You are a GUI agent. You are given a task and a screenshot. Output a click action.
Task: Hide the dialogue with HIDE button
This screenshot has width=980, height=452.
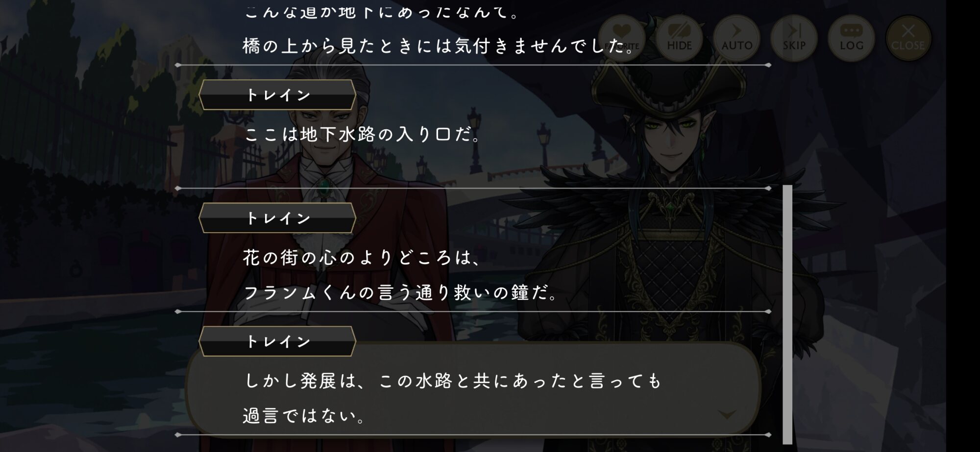click(x=679, y=38)
